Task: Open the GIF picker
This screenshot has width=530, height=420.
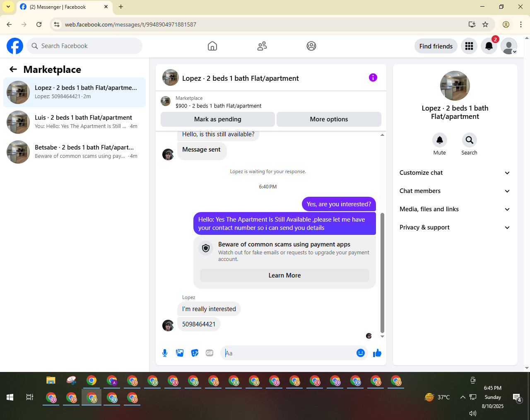Action: pos(210,353)
